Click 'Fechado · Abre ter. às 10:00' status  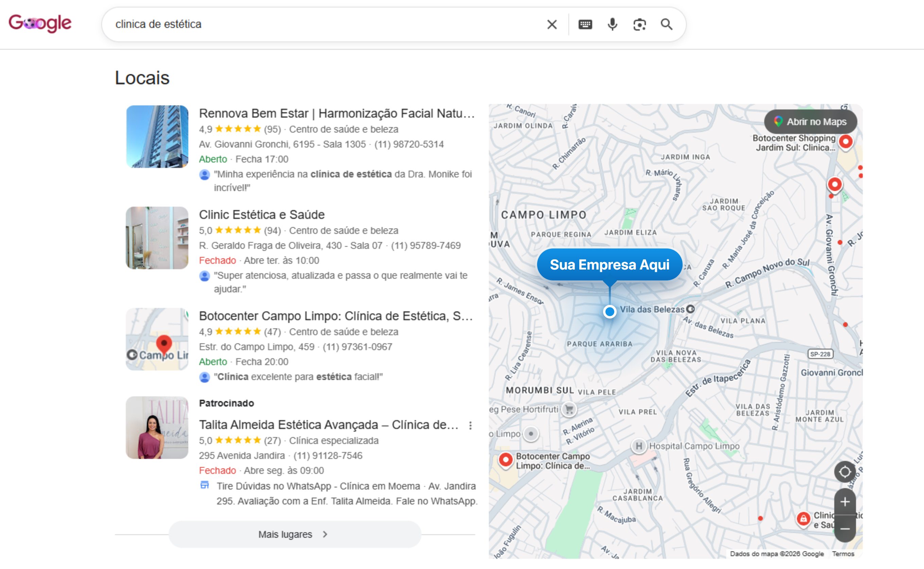tap(259, 260)
